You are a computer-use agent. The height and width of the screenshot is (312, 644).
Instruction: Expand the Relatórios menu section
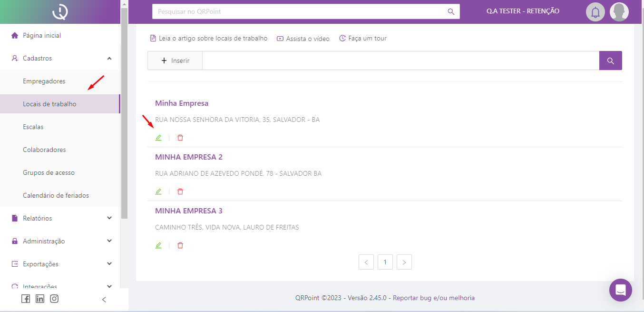tap(109, 218)
